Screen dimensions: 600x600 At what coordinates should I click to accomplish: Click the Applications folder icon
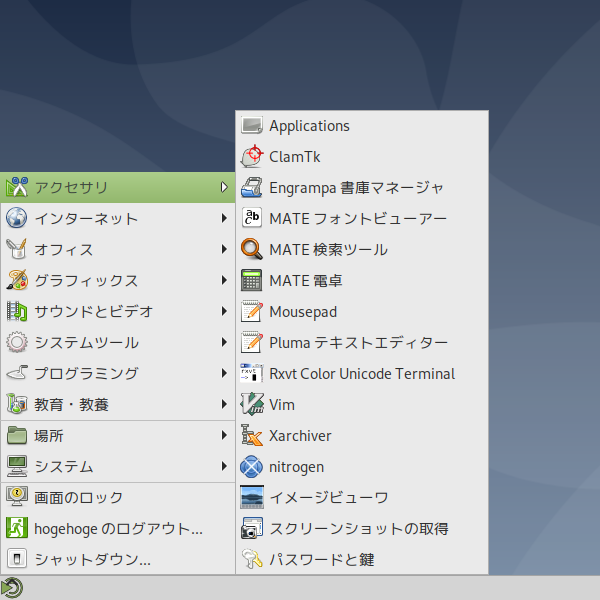click(251, 126)
